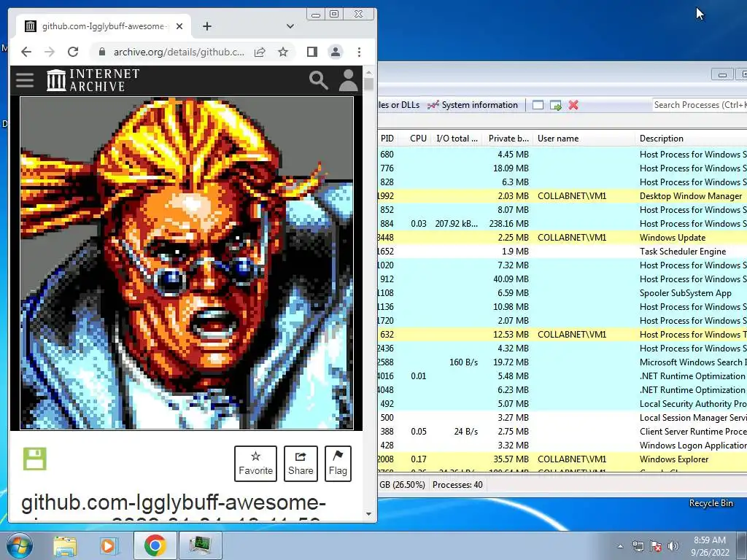747x560 pixels.
Task: Switch to Process Hacker in taskbar
Action: point(200,545)
